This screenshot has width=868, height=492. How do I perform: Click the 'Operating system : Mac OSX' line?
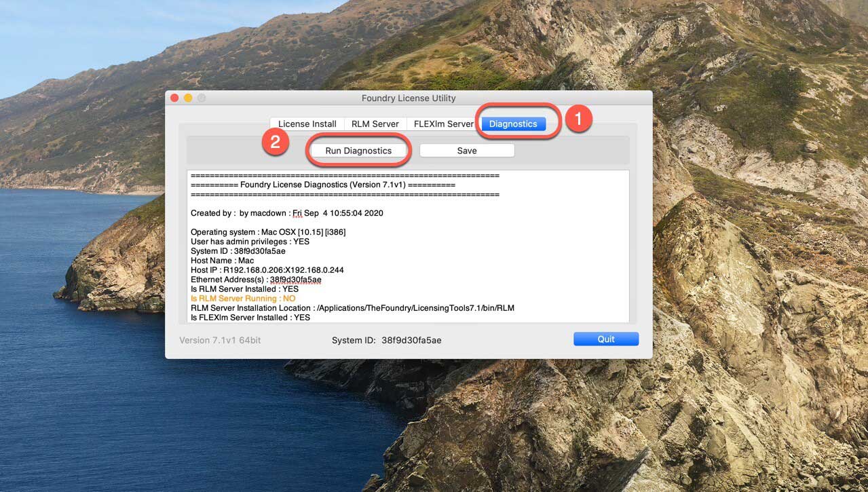click(x=268, y=232)
